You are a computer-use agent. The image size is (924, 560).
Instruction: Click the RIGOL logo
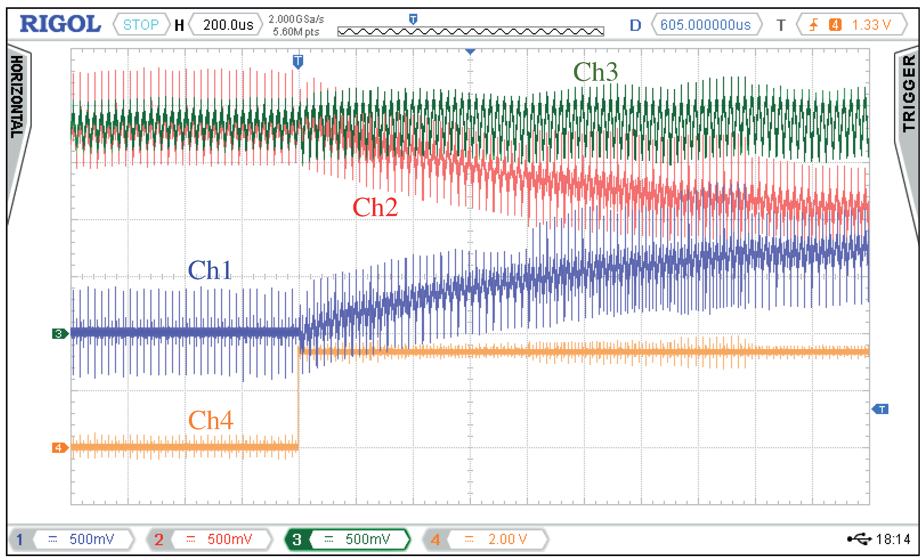(x=60, y=24)
